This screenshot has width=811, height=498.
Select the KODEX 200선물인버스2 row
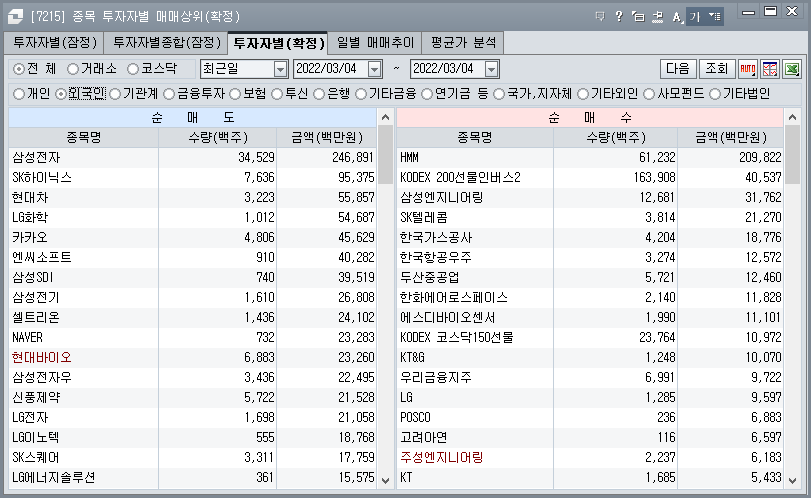(x=590, y=178)
